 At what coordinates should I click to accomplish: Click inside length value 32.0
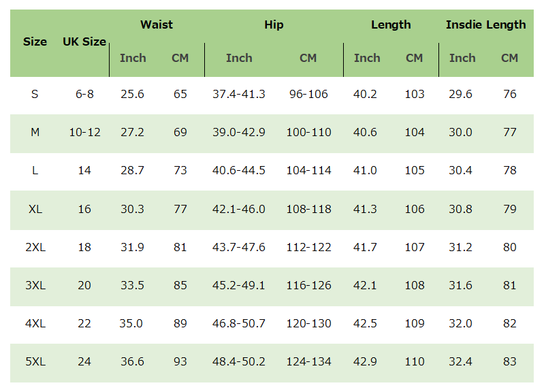460,323
